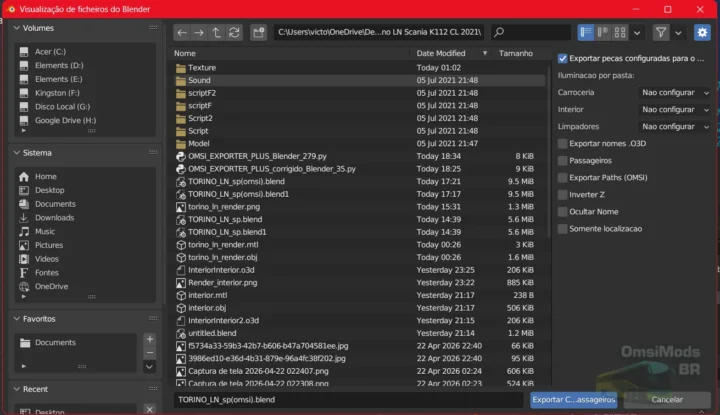The image size is (720, 415).
Task: Sort files by Nome column header
Action: click(x=186, y=53)
